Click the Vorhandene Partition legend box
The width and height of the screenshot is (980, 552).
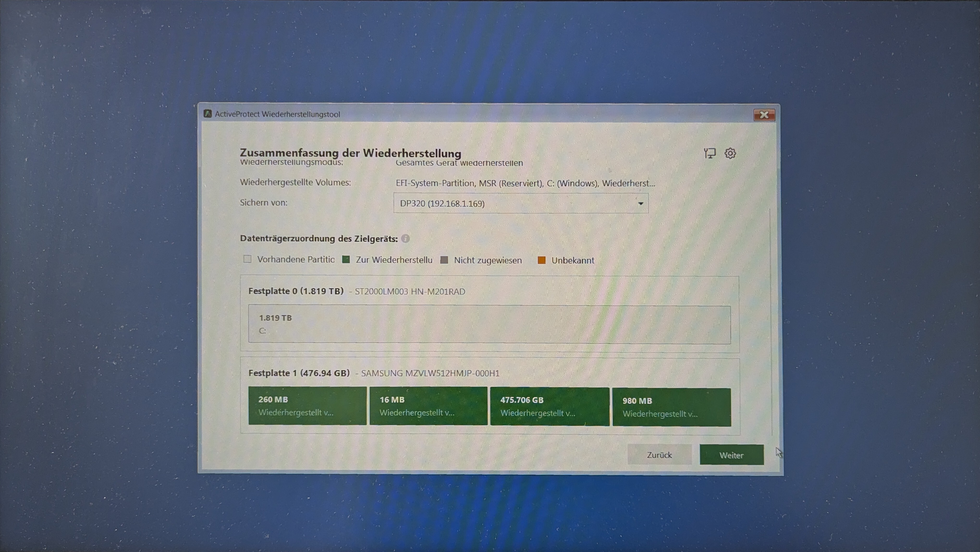248,259
